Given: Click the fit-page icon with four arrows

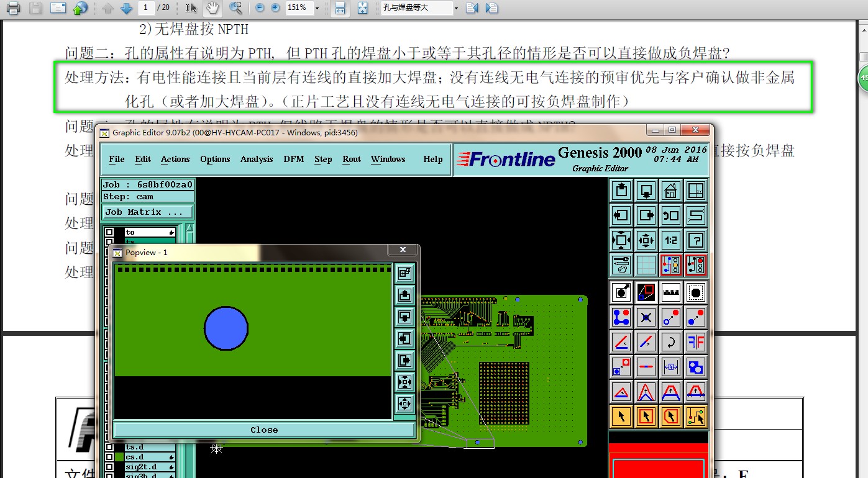Looking at the screenshot, I should pos(363,8).
